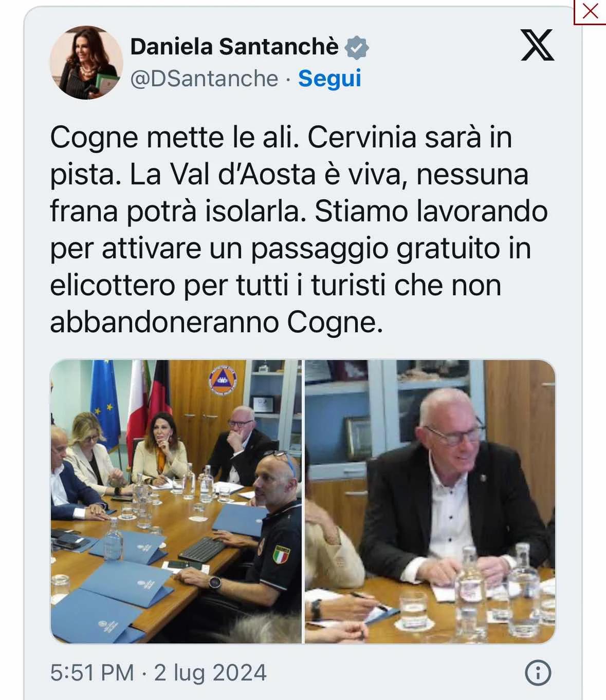The height and width of the screenshot is (700, 606).
Task: Open the @DSantanche handle link
Action: click(204, 79)
